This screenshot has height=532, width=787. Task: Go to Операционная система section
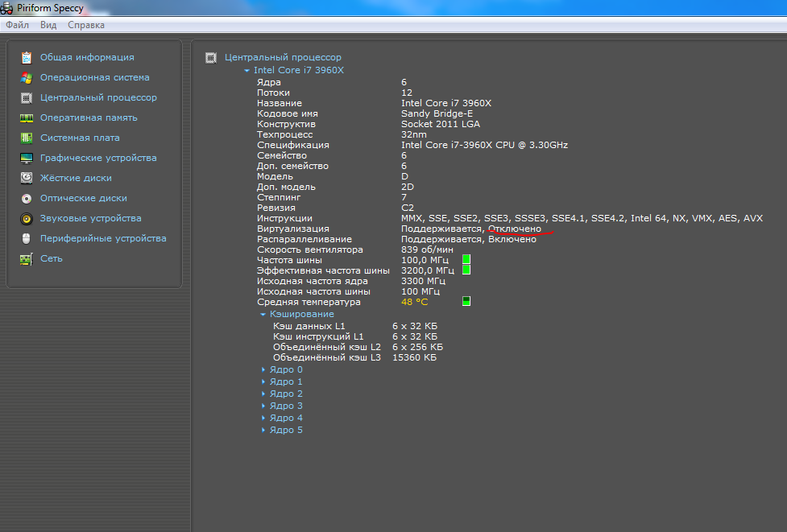95,77
